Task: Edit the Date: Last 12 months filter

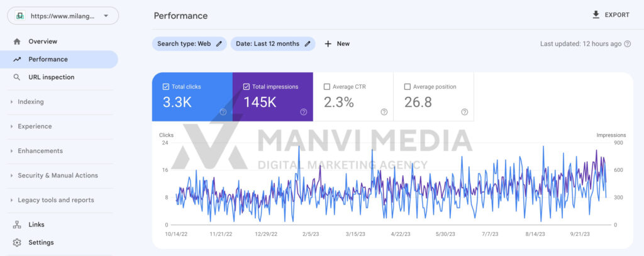Action: click(x=273, y=43)
